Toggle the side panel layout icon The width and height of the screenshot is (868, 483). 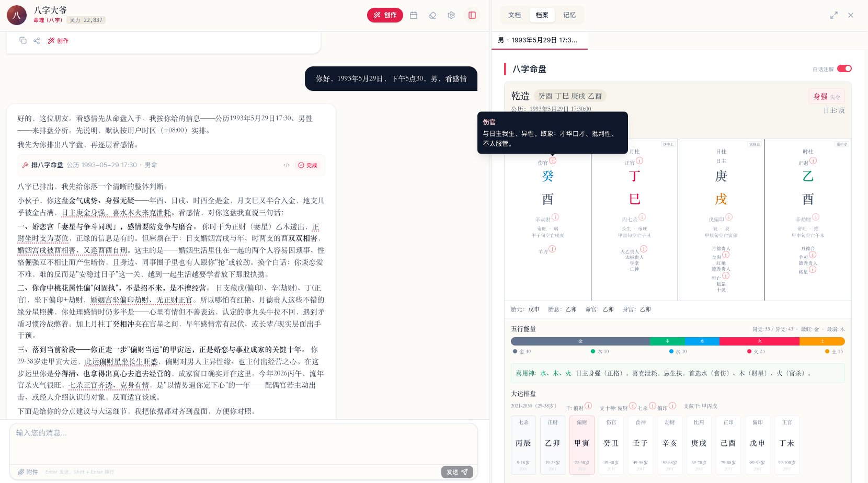pos(472,15)
